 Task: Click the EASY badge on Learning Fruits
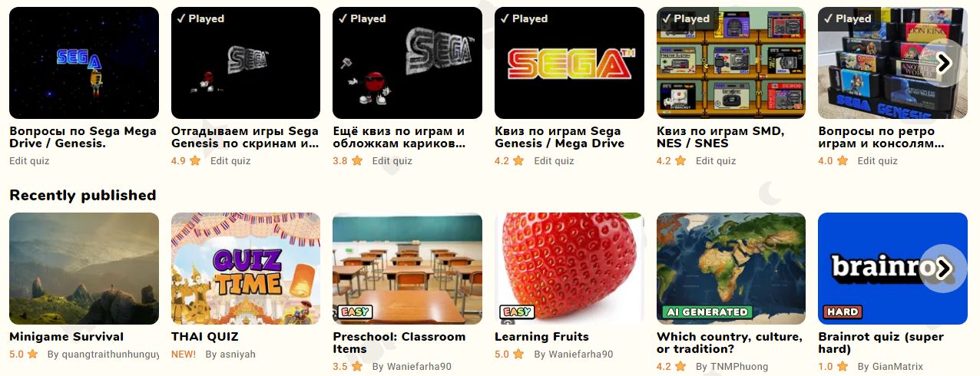[517, 312]
